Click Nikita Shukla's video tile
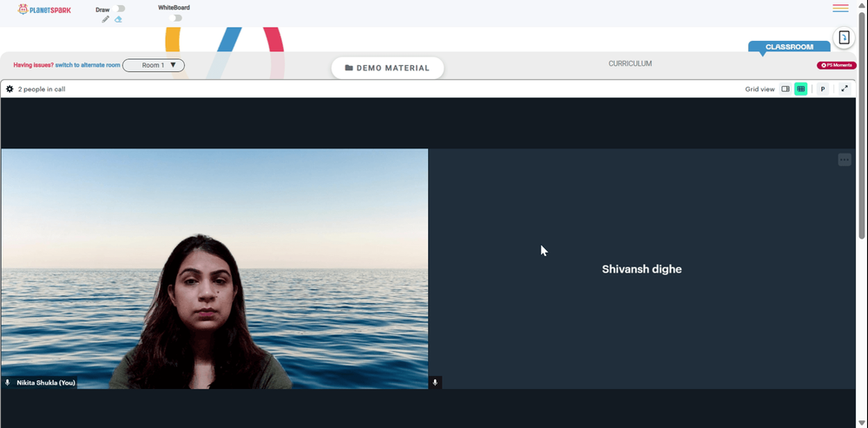 pyautogui.click(x=214, y=268)
